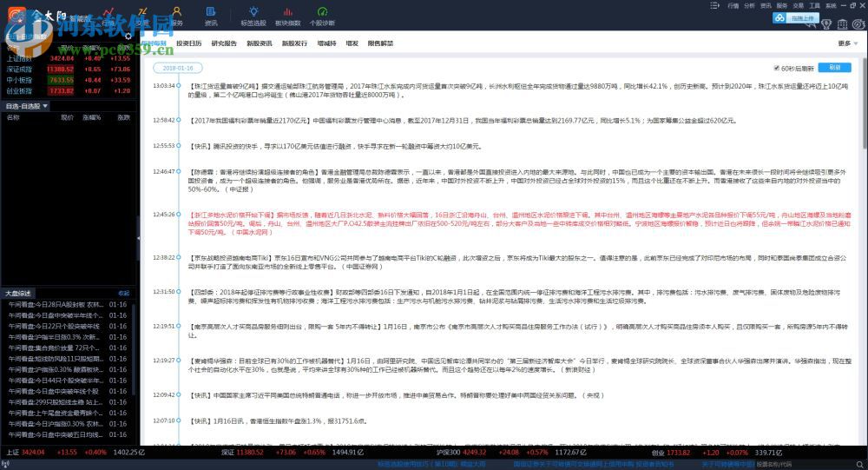868x470 pixels.
Task: Collapse the left panel splitter arrow
Action: pos(138,238)
